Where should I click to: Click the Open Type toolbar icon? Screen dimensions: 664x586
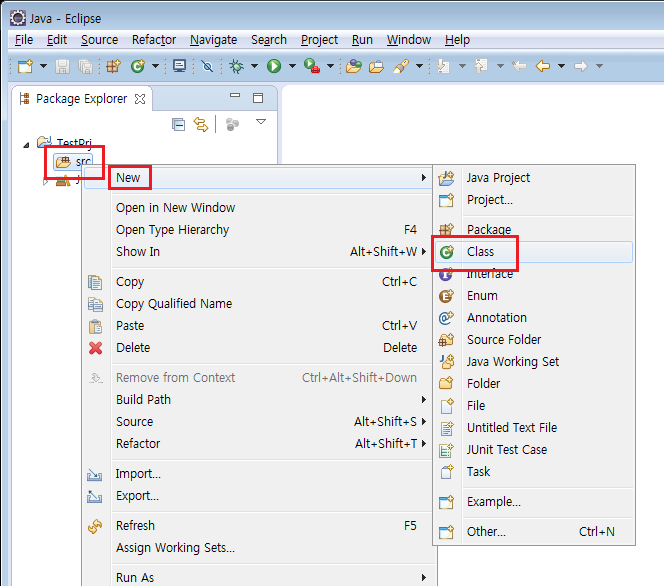click(x=354, y=66)
